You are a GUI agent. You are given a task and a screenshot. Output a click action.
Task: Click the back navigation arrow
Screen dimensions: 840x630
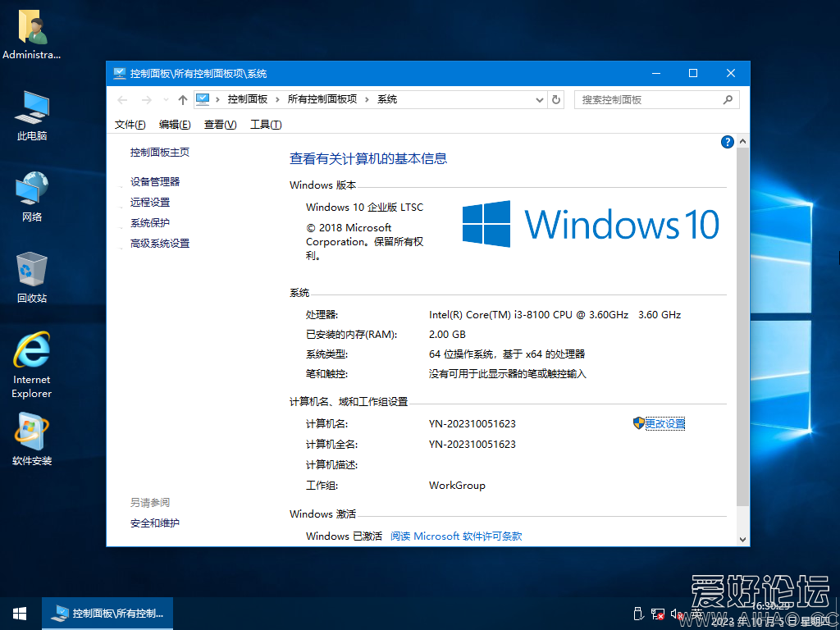click(122, 98)
